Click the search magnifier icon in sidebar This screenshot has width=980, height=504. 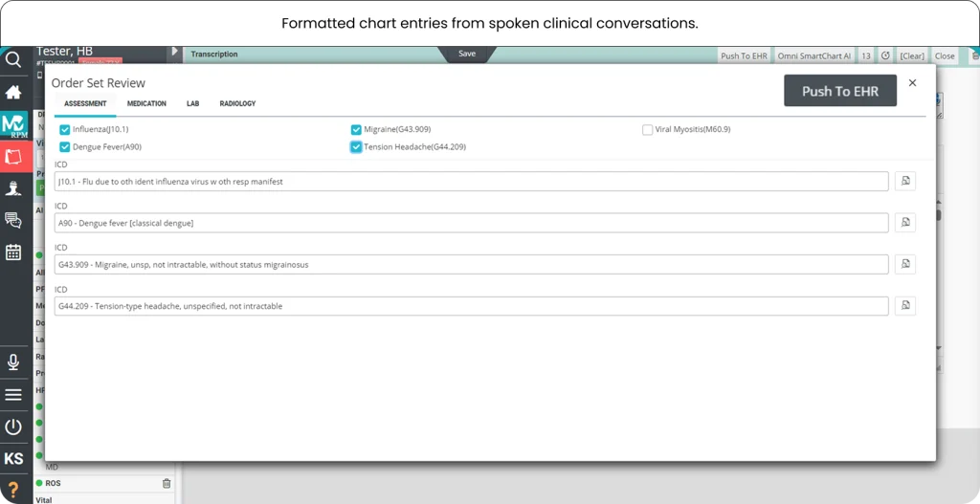[x=13, y=59]
